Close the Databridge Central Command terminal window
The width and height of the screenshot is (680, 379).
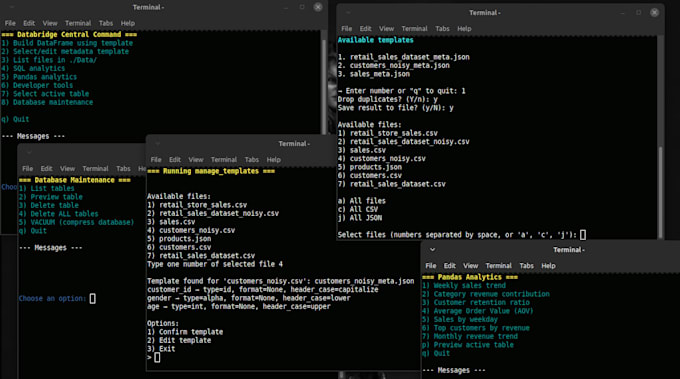click(x=318, y=7)
